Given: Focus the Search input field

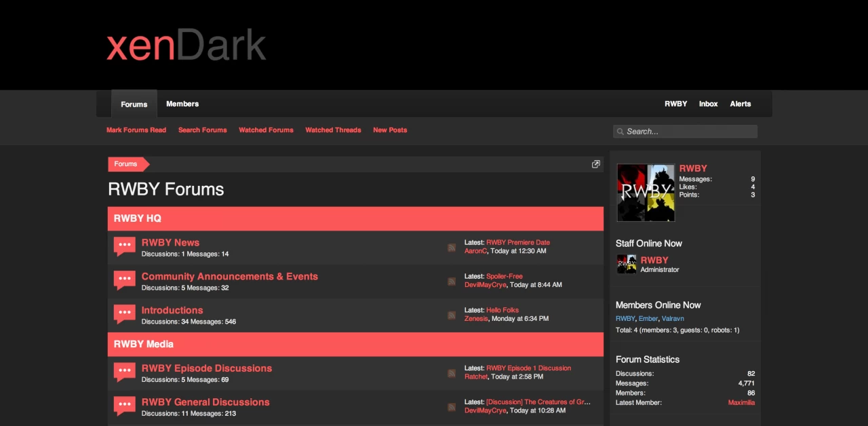Looking at the screenshot, I should pyautogui.click(x=685, y=132).
